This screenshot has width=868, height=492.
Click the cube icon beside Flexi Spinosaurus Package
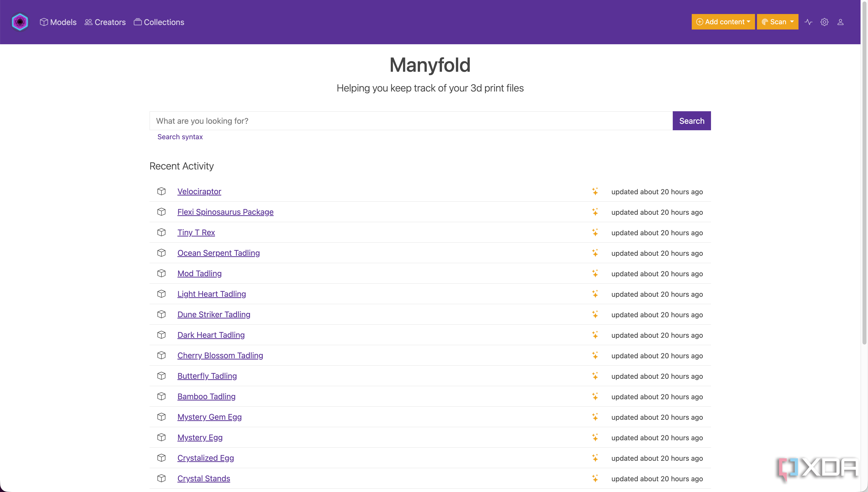[161, 212]
